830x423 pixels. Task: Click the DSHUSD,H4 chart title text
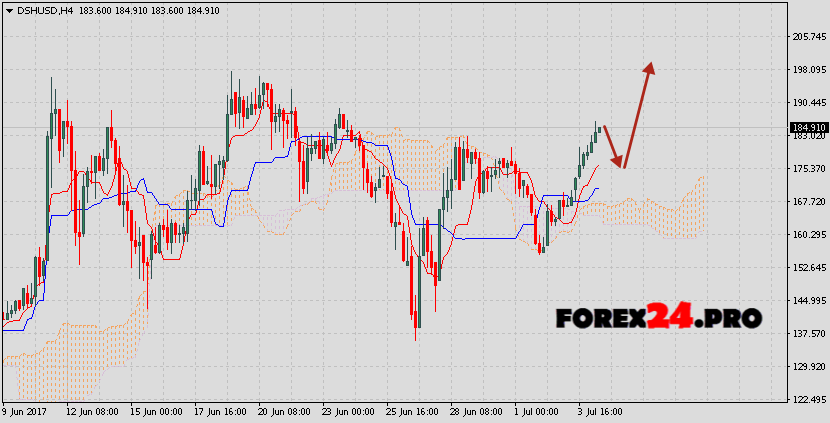click(x=43, y=11)
